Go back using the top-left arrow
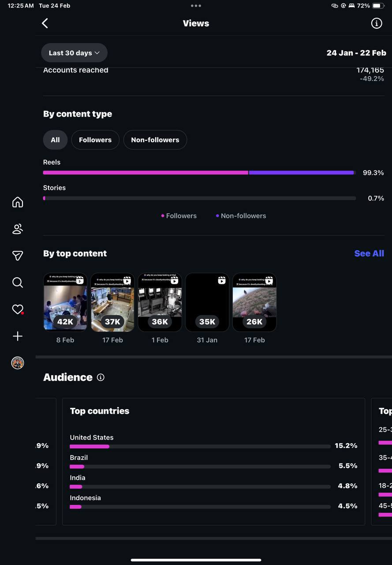The image size is (392, 565). (45, 23)
